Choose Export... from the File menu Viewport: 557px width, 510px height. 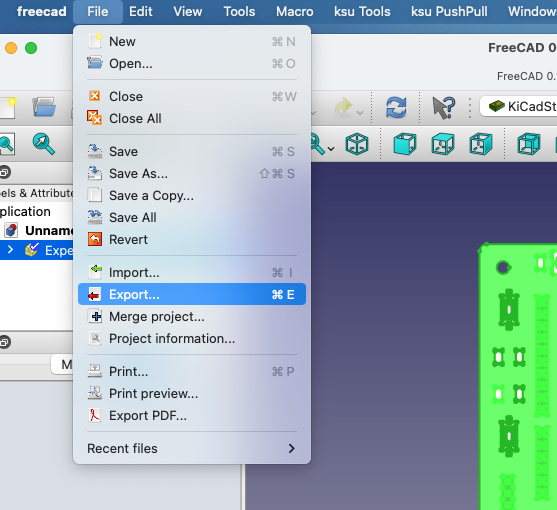coord(192,294)
